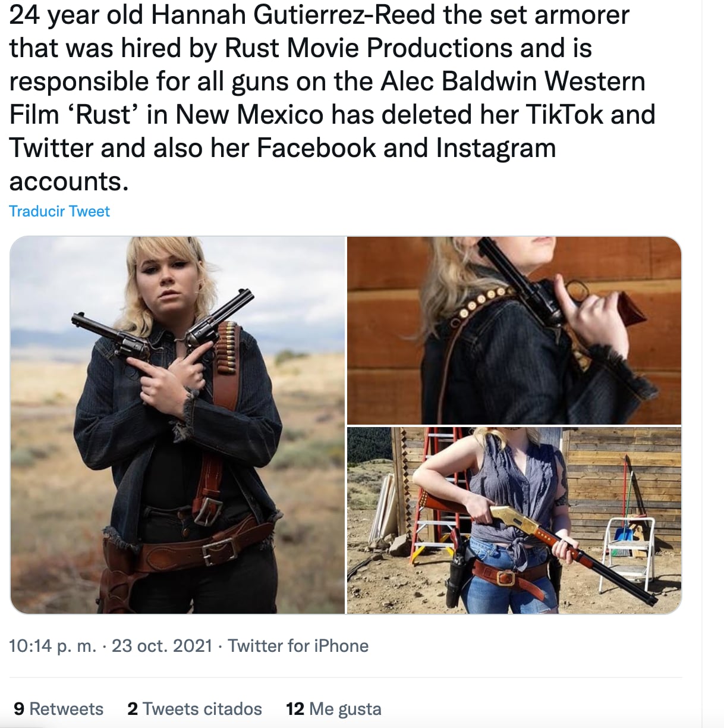This screenshot has width=724, height=728.
Task: Open the "Traducir Tweet" translation link
Action: pos(59,211)
